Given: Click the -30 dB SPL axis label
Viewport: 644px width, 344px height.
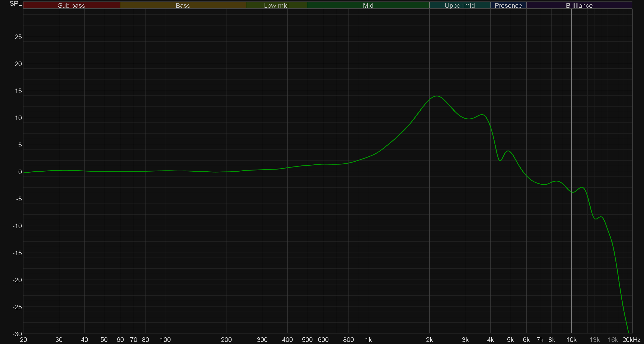Looking at the screenshot, I should pos(17,334).
